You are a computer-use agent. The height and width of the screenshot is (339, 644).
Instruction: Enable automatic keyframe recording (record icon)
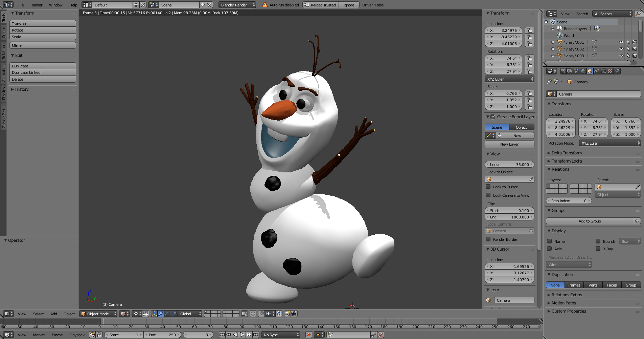tap(309, 335)
